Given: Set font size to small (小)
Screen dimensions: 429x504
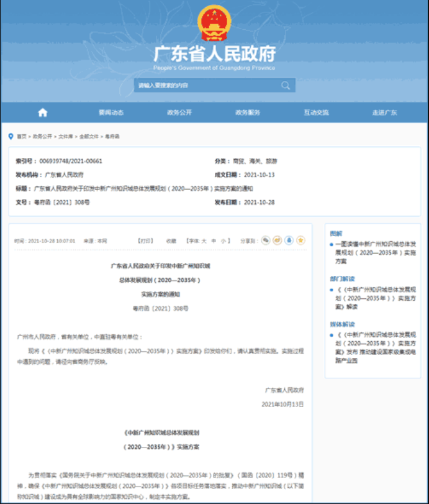Looking at the screenshot, I should pyautogui.click(x=223, y=241).
